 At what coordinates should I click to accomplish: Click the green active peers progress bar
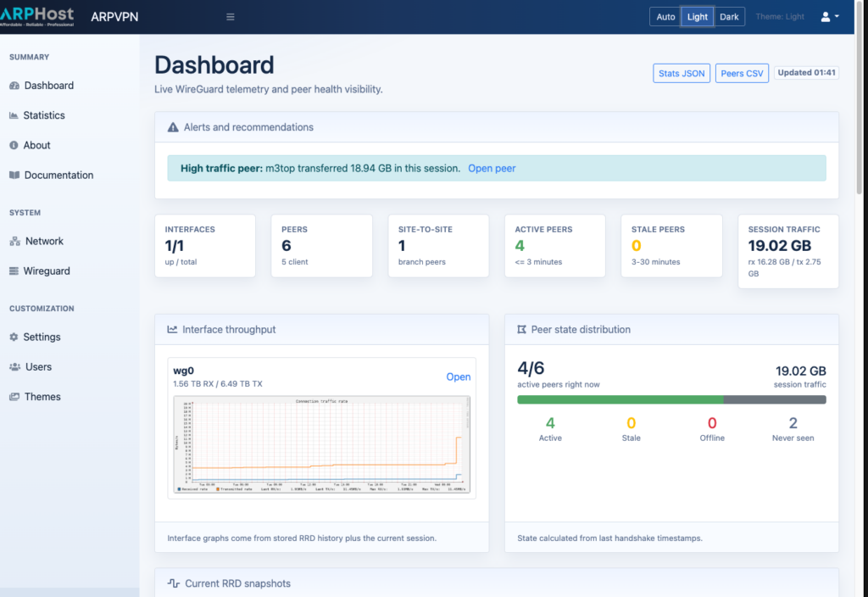pos(618,399)
